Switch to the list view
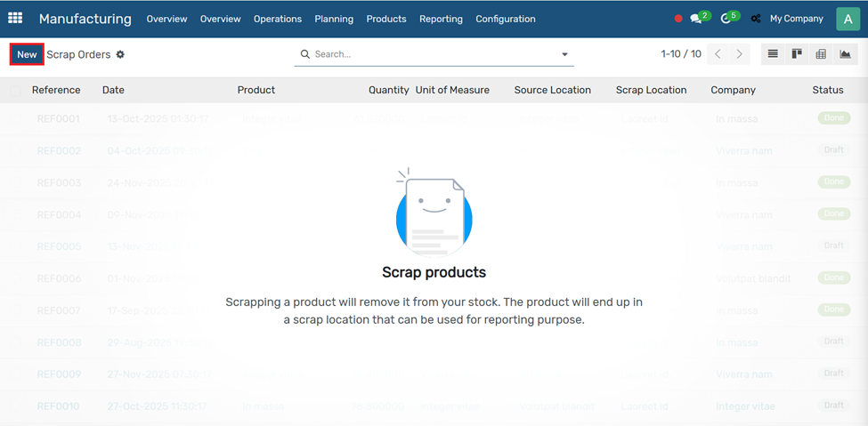This screenshot has height=426, width=868. (x=773, y=54)
